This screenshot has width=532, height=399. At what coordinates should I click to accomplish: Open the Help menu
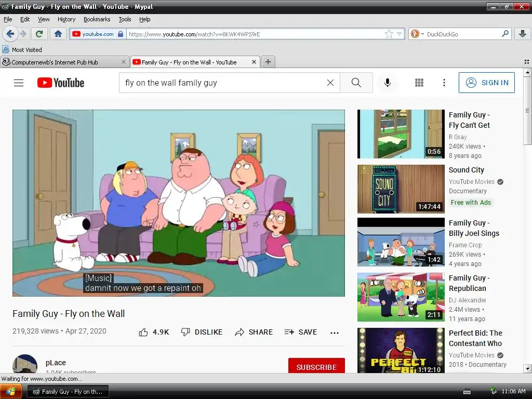[145, 19]
